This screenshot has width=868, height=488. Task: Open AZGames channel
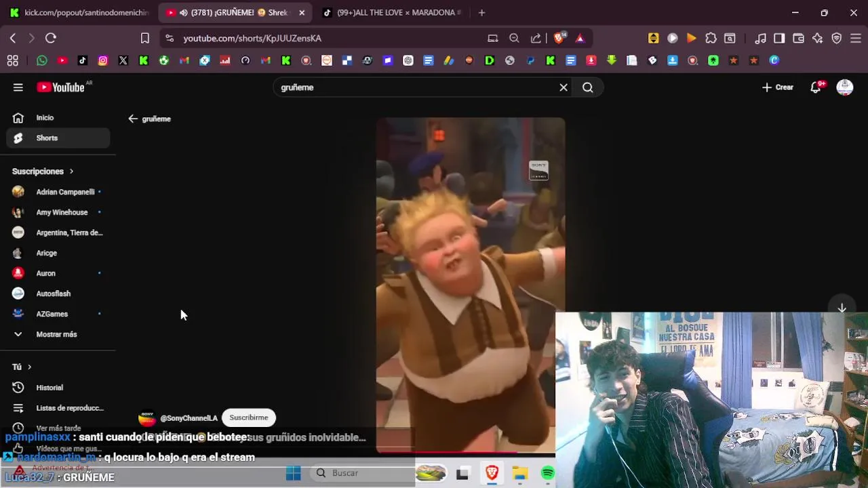tap(58, 314)
